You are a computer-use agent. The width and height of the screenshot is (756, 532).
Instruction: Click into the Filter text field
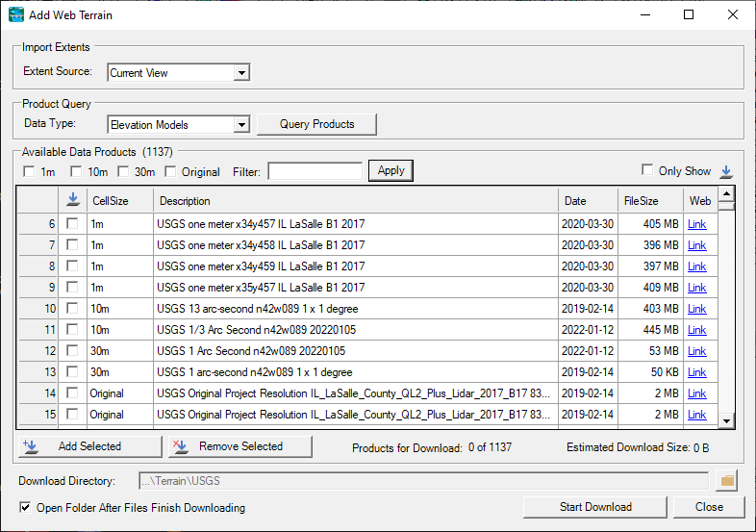click(x=315, y=171)
